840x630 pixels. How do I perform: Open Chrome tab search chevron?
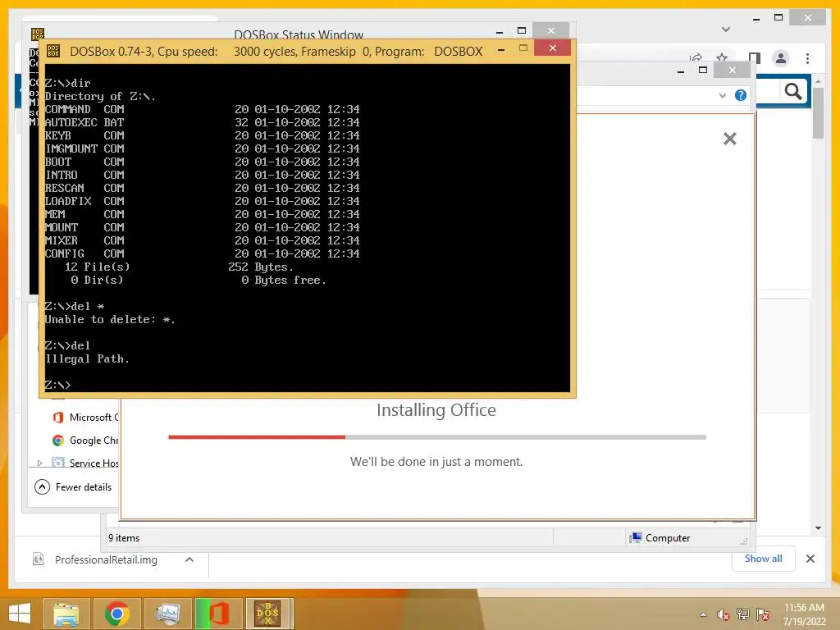point(726,29)
